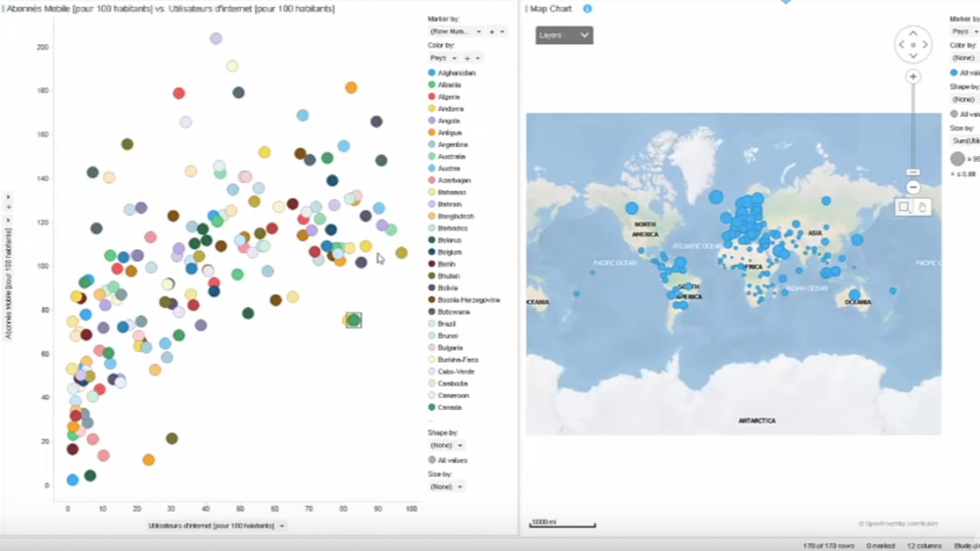Activate the hand pan tool on map
Viewport: 980px width, 551px height.
pyautogui.click(x=922, y=207)
